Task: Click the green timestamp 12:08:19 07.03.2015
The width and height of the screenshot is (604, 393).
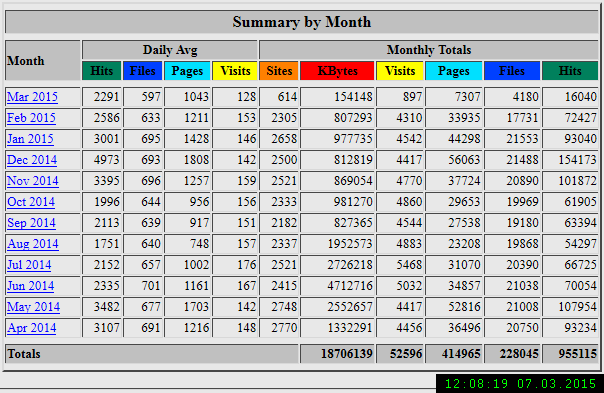Action: (520, 384)
